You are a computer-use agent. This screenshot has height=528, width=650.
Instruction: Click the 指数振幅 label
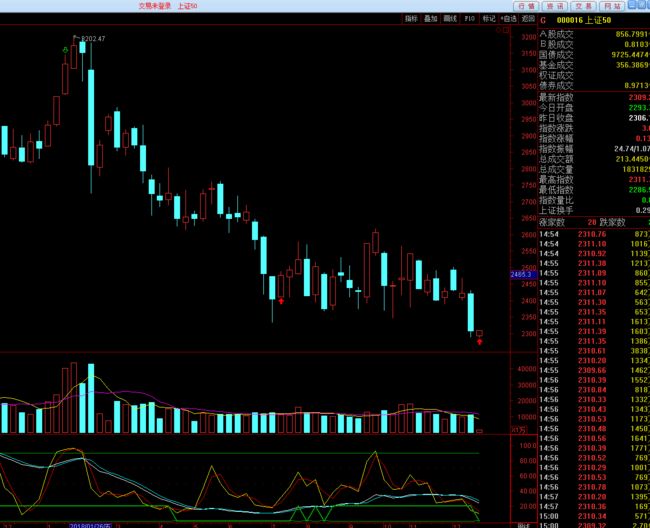(556, 149)
